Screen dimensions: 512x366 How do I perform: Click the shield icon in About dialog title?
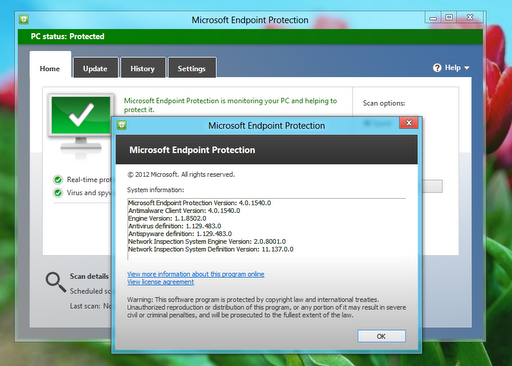point(122,125)
